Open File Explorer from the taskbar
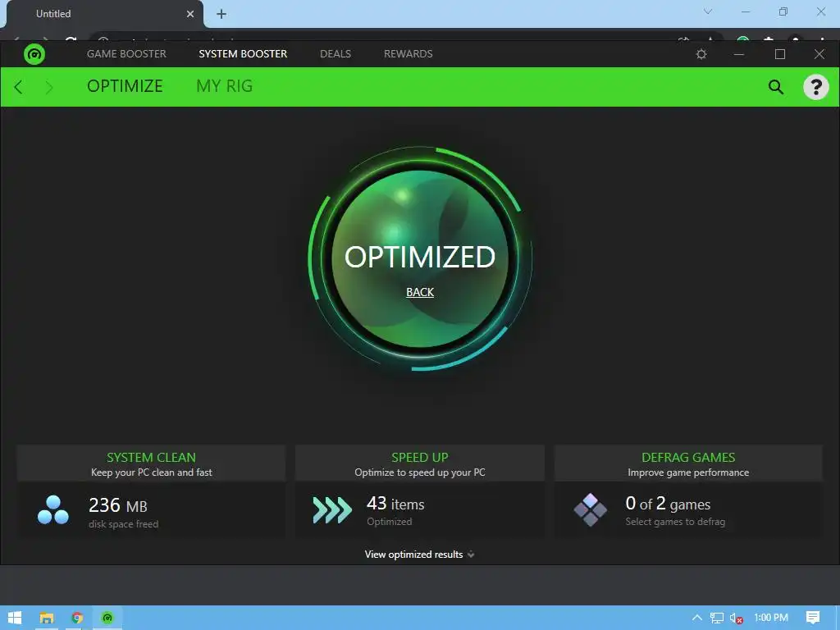 click(x=47, y=618)
